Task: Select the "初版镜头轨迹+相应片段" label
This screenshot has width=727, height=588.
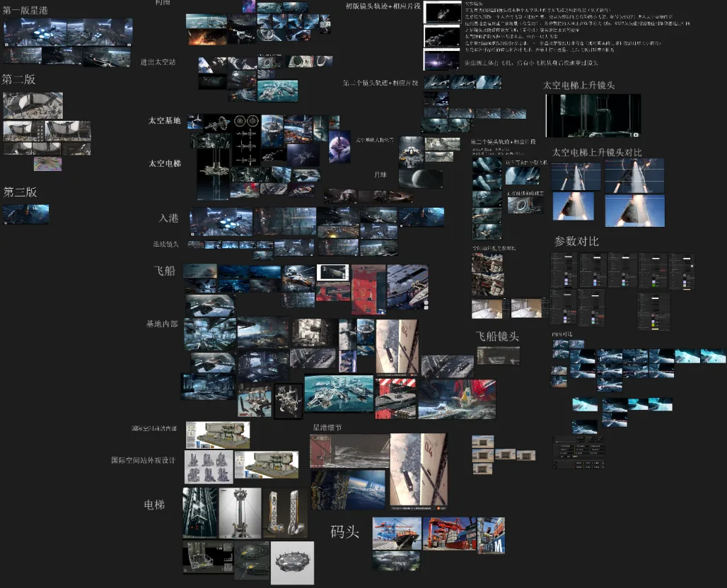Action: 383,6
